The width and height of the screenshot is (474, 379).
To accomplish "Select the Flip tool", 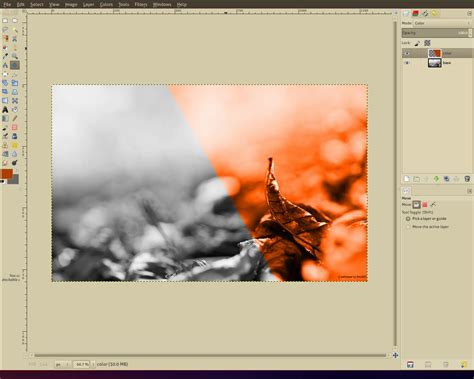I will coord(5,100).
